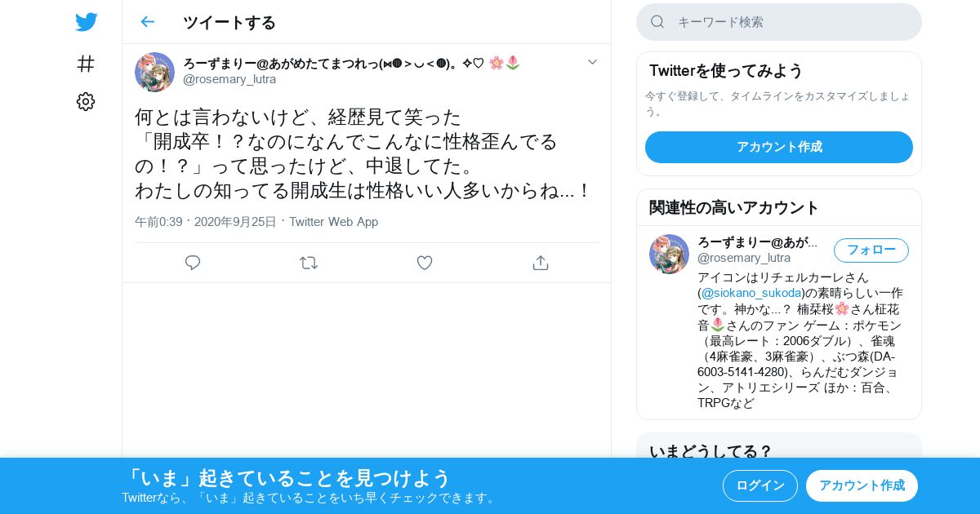Open the Twitter home bird logo
980x514 pixels.
pyautogui.click(x=86, y=22)
